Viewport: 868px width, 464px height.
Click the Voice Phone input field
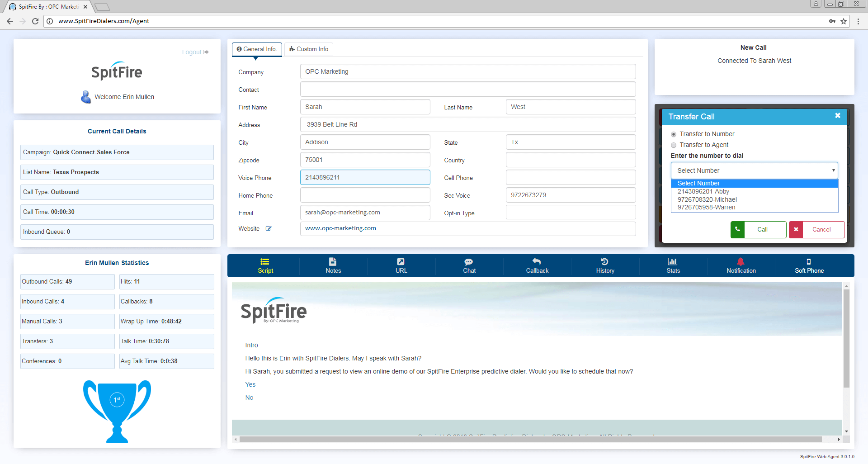365,177
